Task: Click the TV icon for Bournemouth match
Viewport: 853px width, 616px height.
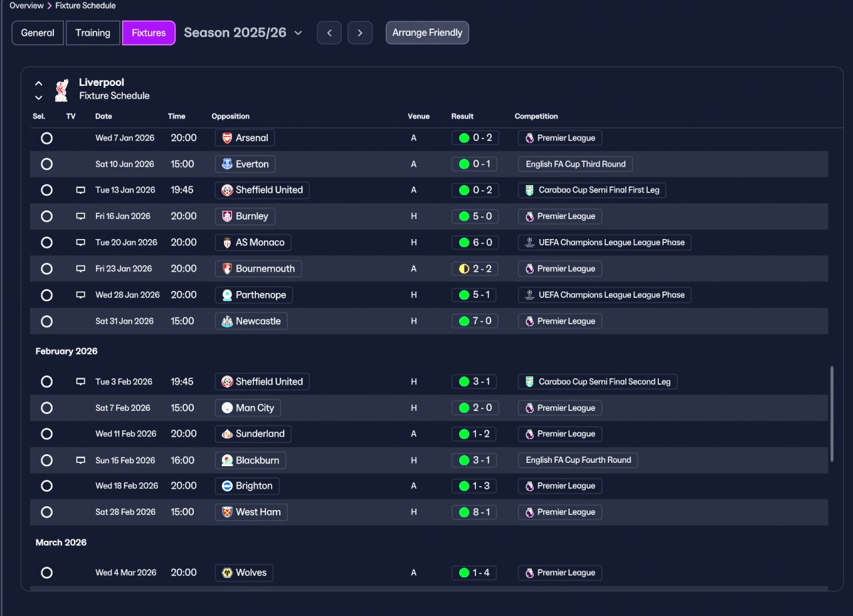Action: click(81, 269)
